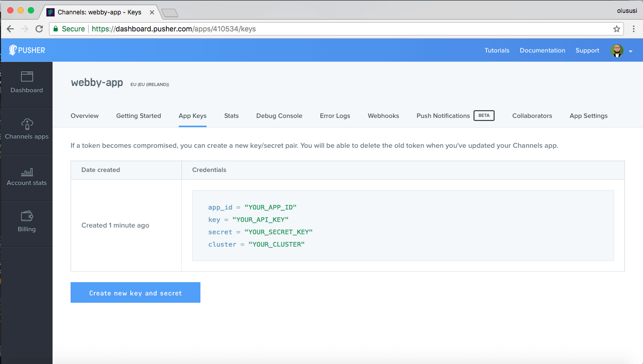643x364 pixels.
Task: Bookmark this page with star icon
Action: pos(617,29)
